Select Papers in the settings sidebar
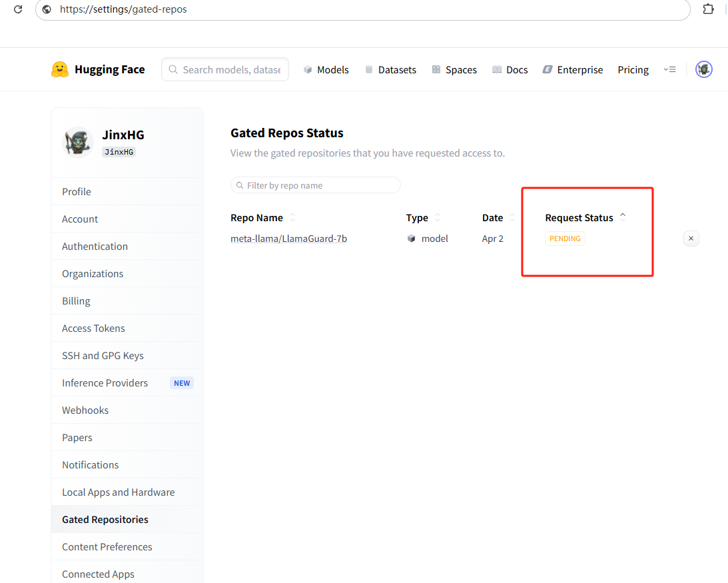Screen dimensions: 728x583 [127, 438]
